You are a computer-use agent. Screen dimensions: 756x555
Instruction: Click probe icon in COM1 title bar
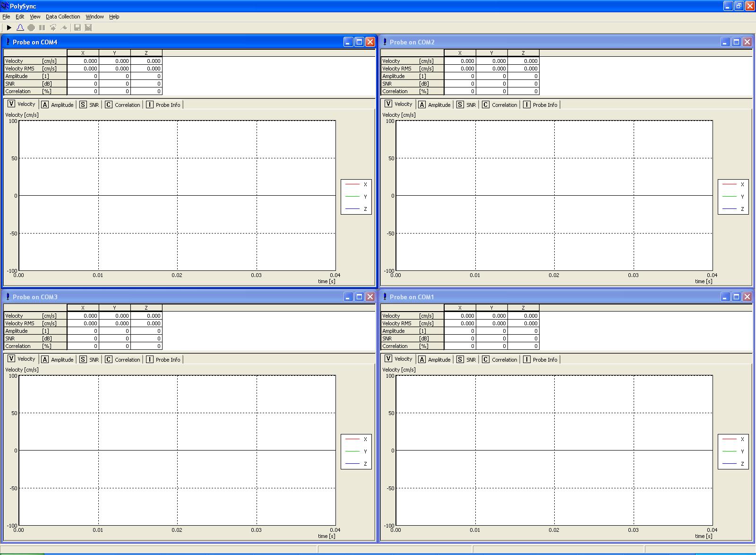(x=385, y=297)
